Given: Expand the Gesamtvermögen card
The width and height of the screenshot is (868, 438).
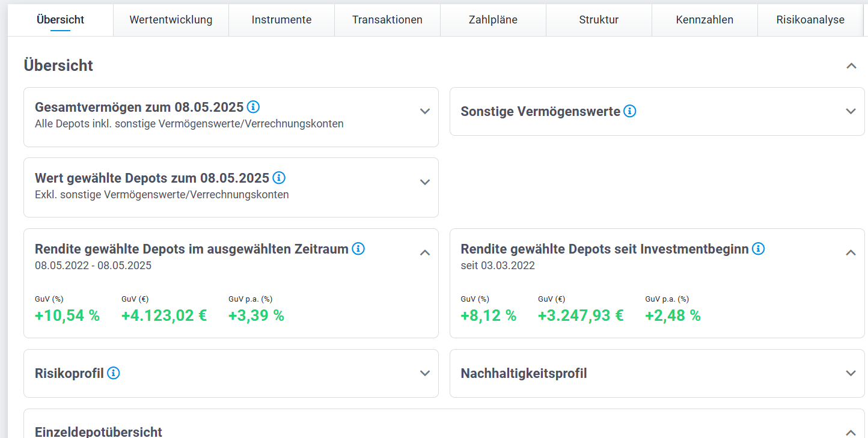Looking at the screenshot, I should click(425, 111).
